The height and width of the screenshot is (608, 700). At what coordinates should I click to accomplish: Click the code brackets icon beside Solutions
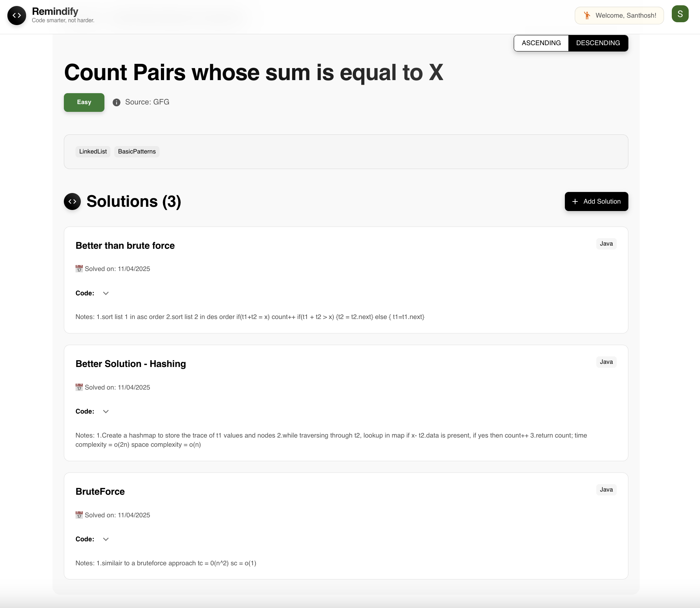coord(72,201)
